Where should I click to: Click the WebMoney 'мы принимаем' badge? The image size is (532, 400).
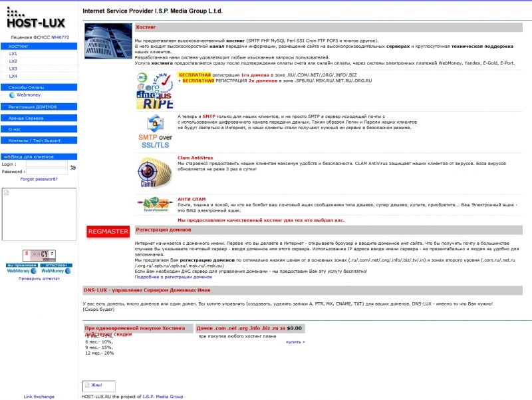pos(22,268)
